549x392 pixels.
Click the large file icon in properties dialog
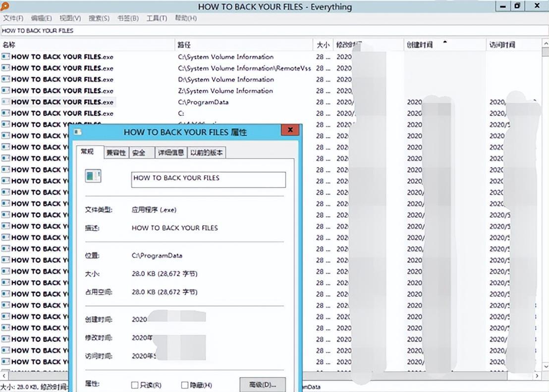pyautogui.click(x=93, y=176)
